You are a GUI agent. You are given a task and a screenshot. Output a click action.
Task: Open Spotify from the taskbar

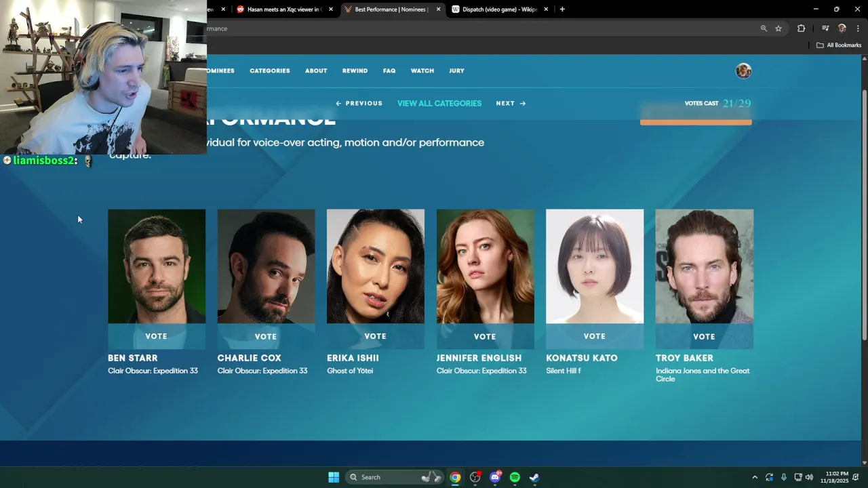coord(515,477)
